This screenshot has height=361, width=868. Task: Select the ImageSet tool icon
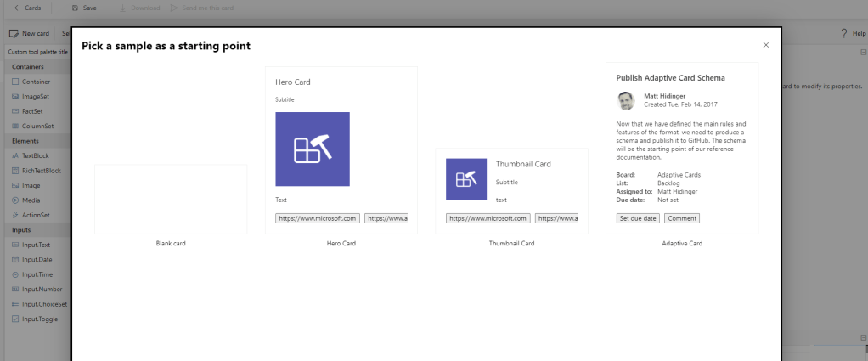click(x=14, y=97)
